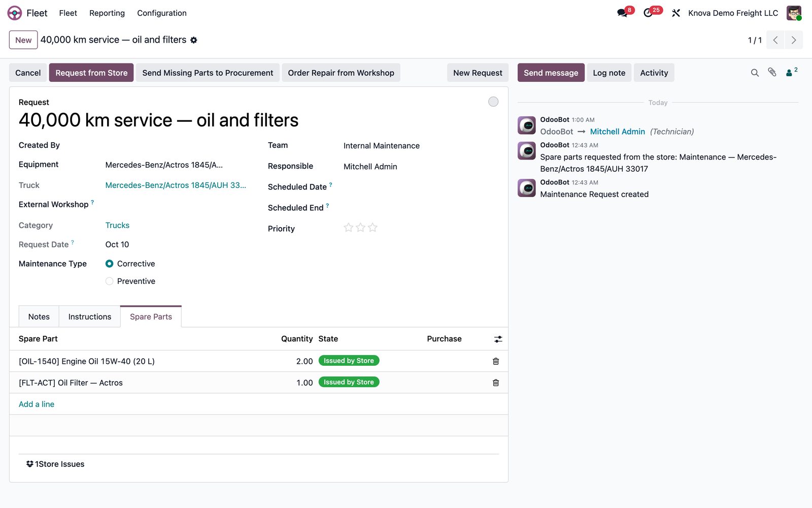
Task: Open the Mitchell Admin link in chatter
Action: pos(617,132)
